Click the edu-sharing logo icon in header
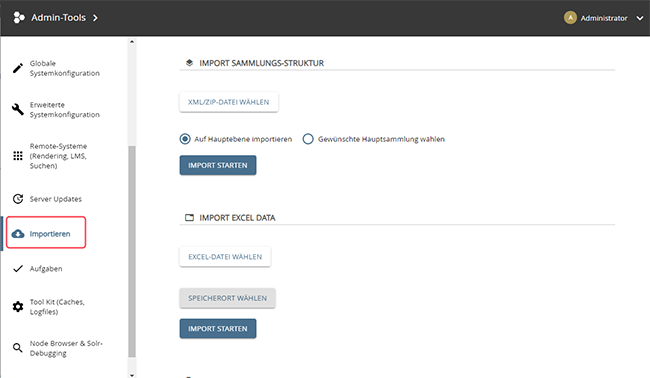This screenshot has width=650, height=378. (19, 18)
